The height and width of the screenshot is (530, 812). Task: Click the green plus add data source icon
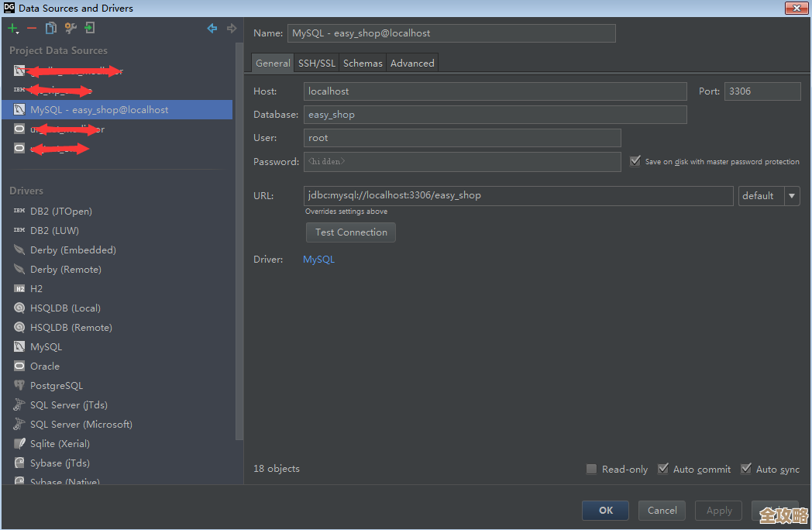[x=13, y=29]
